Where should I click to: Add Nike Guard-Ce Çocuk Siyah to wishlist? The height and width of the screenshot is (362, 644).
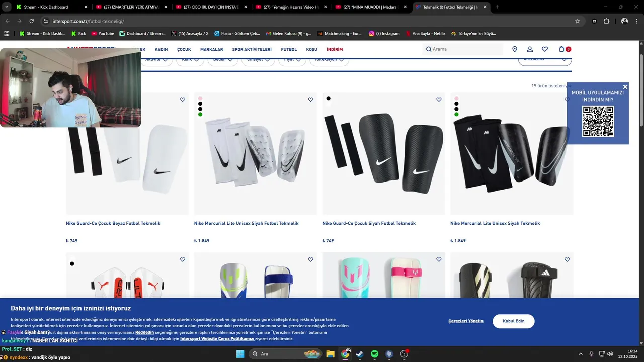439,100
